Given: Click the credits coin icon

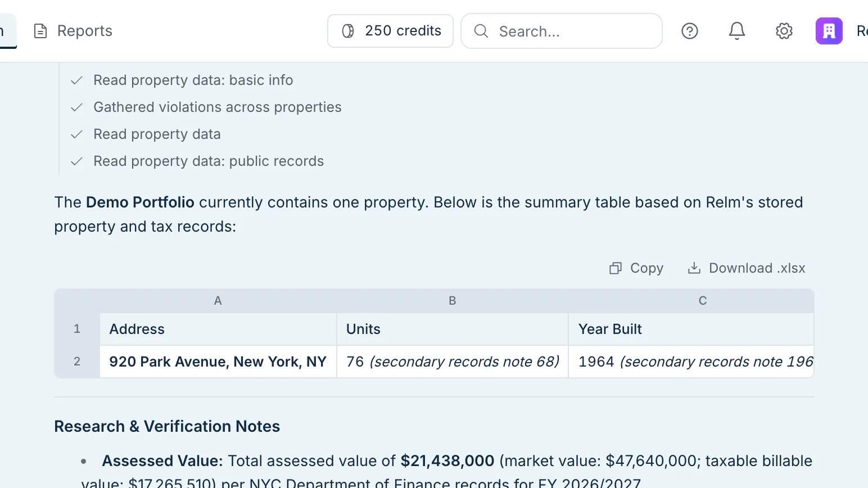Looking at the screenshot, I should [x=348, y=31].
